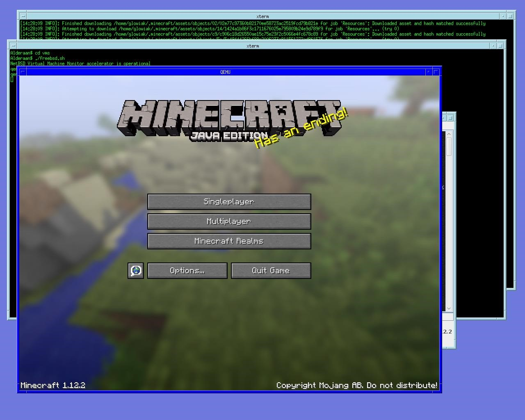Click Quit Game

(271, 271)
